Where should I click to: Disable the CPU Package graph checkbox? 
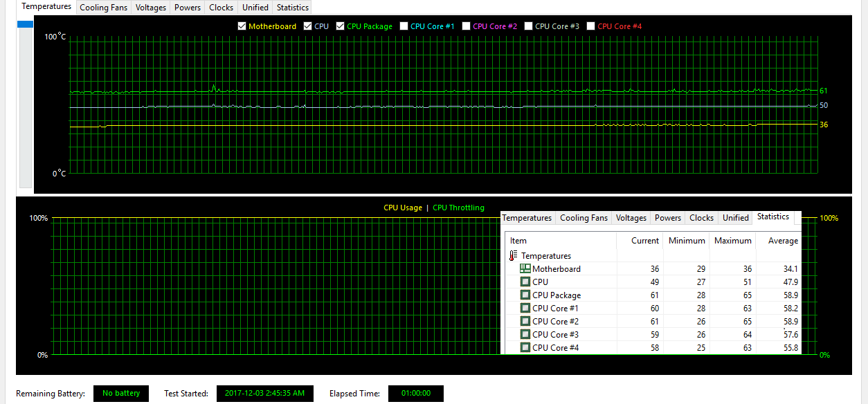[x=340, y=26]
